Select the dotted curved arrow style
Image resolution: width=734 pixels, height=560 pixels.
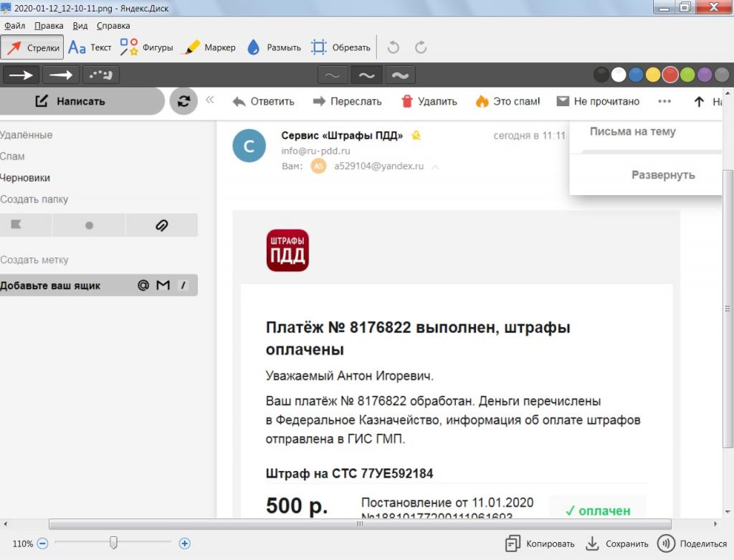pos(100,75)
